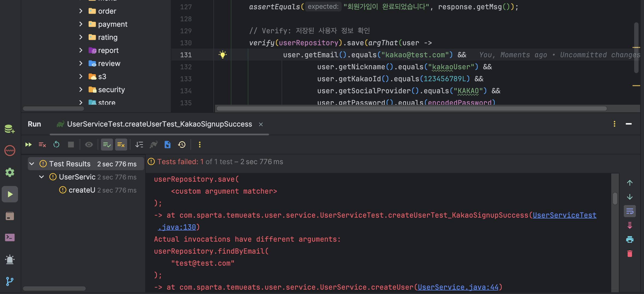The width and height of the screenshot is (644, 294).
Task: Open the UserService.java:44 stack trace link
Action: [x=458, y=287]
